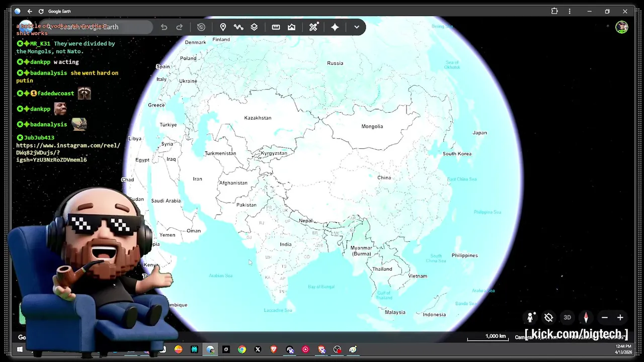Click the Myanmar (Burma) map label
Image resolution: width=644 pixels, height=362 pixels.
pyautogui.click(x=361, y=251)
